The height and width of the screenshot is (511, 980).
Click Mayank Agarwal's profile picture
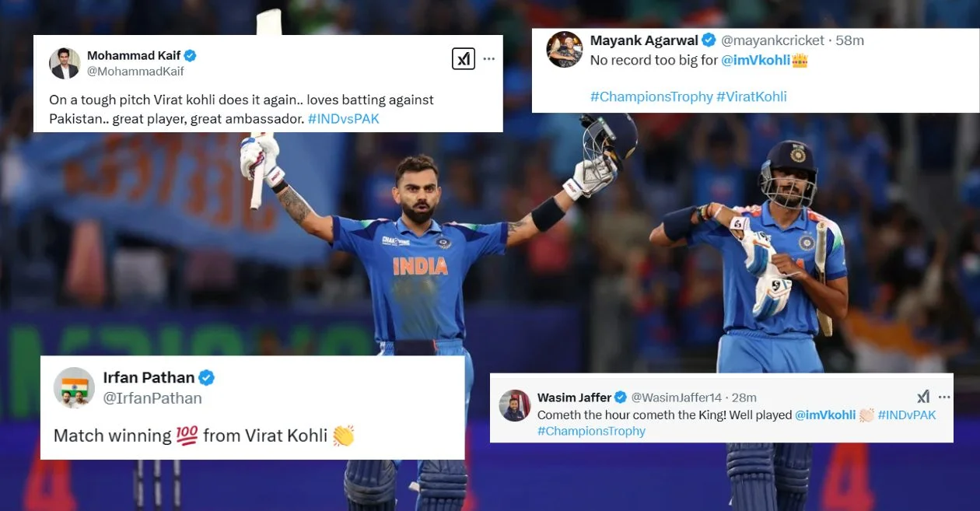[564, 50]
